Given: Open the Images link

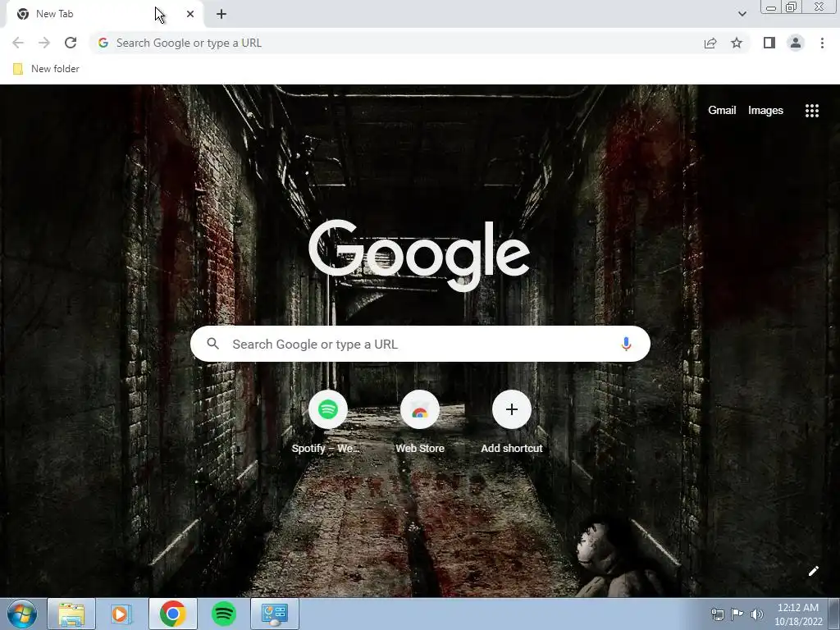Looking at the screenshot, I should (765, 111).
